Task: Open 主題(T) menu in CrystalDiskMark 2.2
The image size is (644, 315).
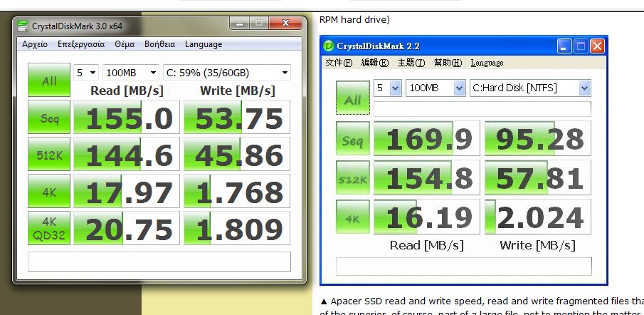Action: coord(411,63)
